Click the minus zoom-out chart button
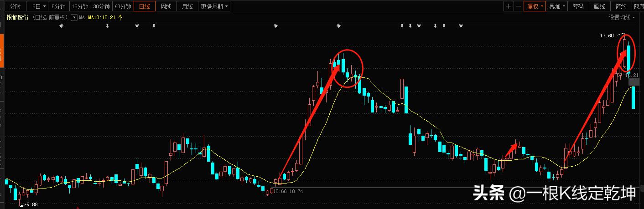The height and width of the screenshot is (209, 644). coord(519,6)
